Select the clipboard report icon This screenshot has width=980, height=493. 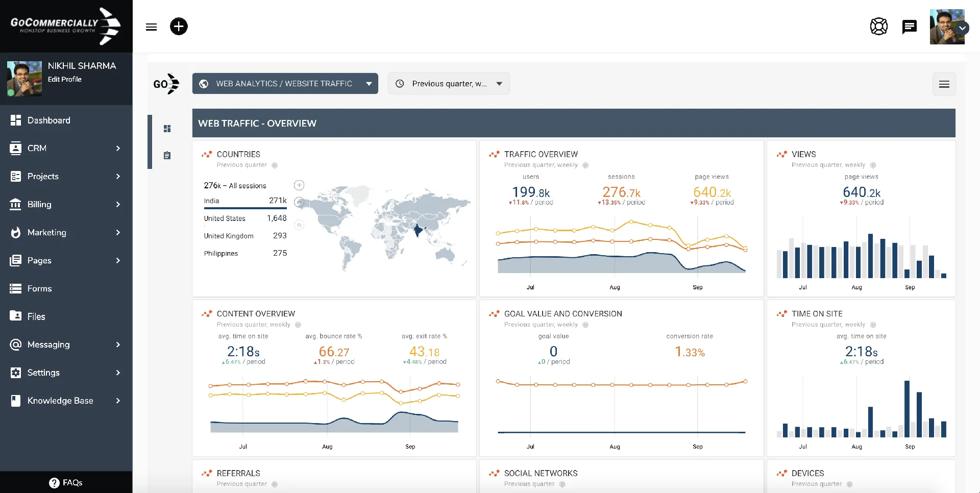[x=167, y=155]
